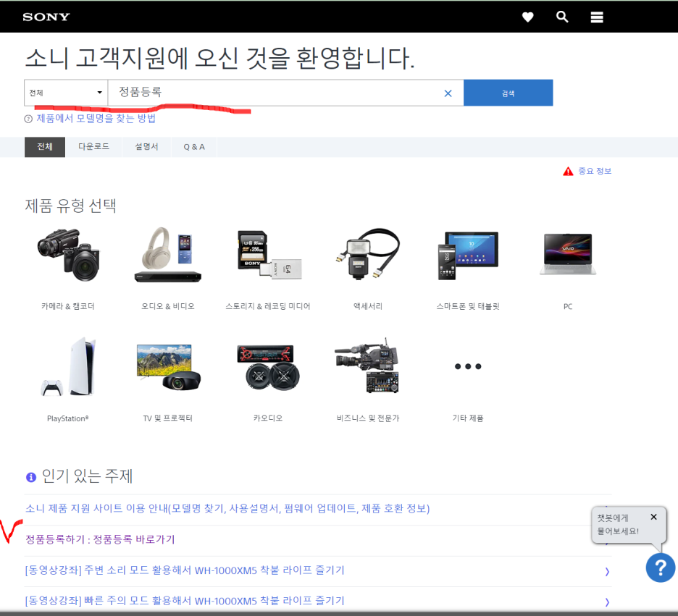Image resolution: width=678 pixels, height=616 pixels.
Task: Click the 스토리지 & 레코딩 미디어 label
Action: point(268,306)
